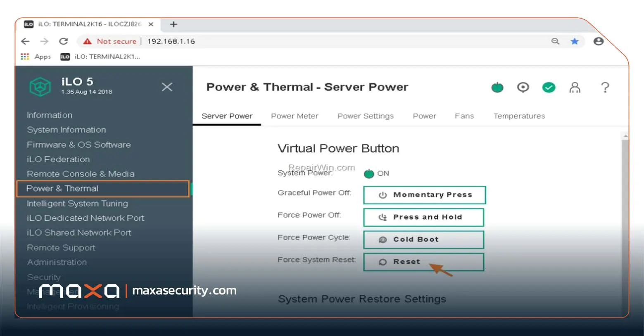Viewport: 644px width, 336px height.
Task: Open Remote Support in the sidebar
Action: (x=61, y=248)
